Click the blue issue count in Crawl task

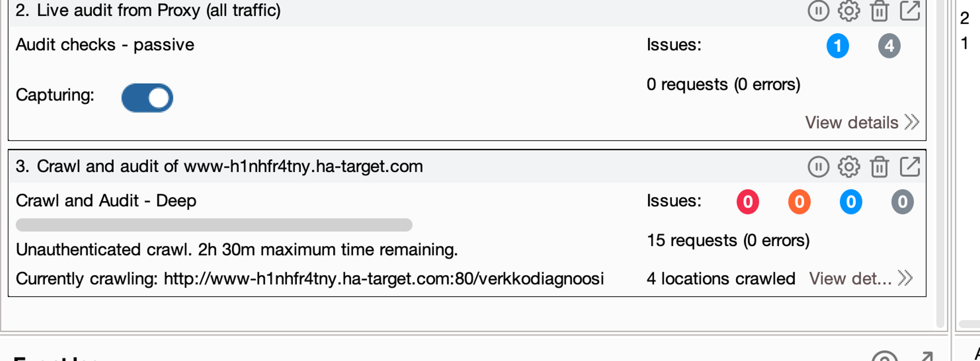[x=851, y=202]
